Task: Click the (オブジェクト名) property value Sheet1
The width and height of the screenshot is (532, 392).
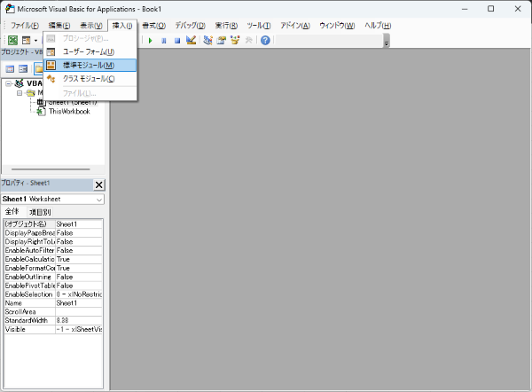Action: pos(79,224)
